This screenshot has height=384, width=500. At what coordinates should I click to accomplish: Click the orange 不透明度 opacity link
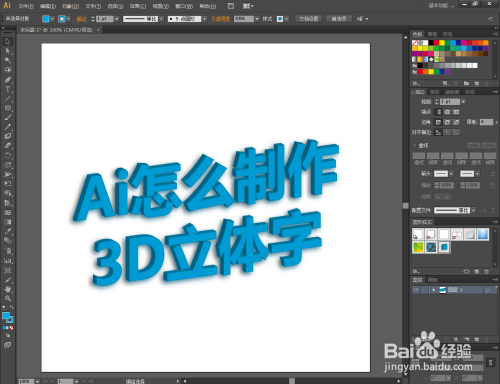[x=220, y=19]
